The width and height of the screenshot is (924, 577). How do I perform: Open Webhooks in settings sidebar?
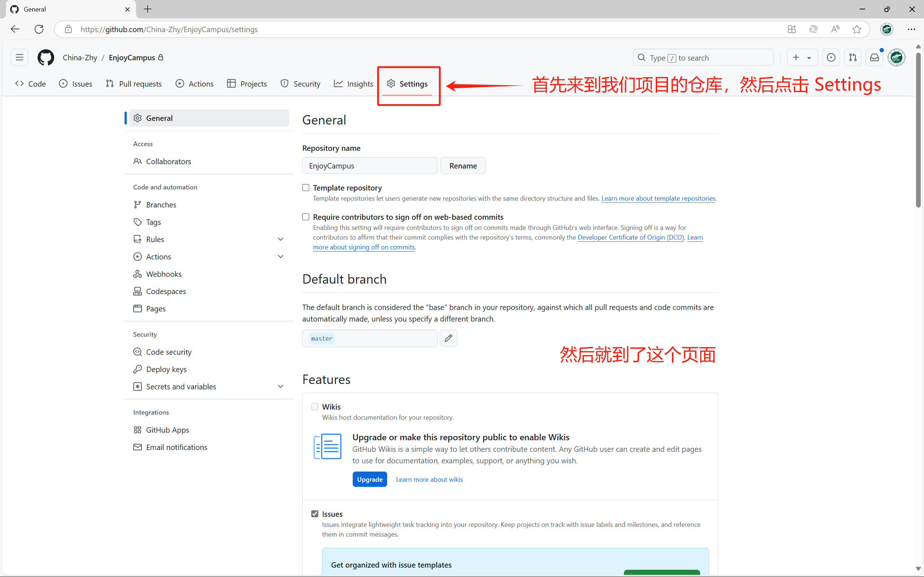(x=209, y=274)
